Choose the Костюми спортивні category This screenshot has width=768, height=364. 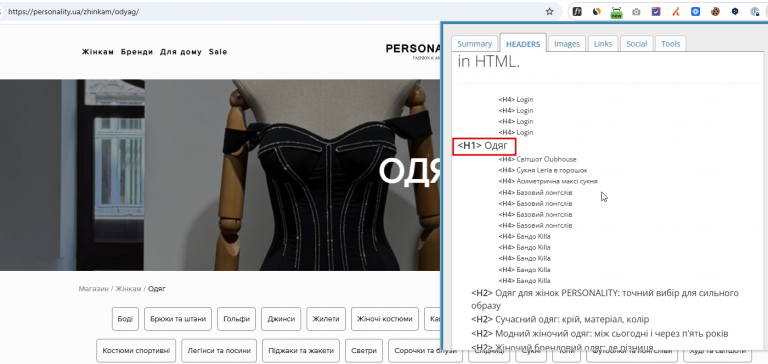point(136,351)
